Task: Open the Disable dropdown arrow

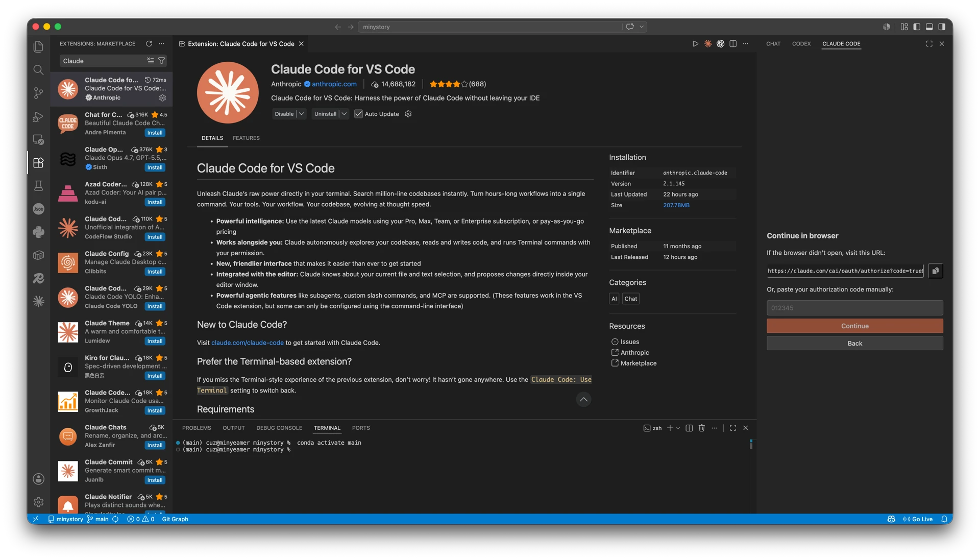Action: click(x=302, y=114)
